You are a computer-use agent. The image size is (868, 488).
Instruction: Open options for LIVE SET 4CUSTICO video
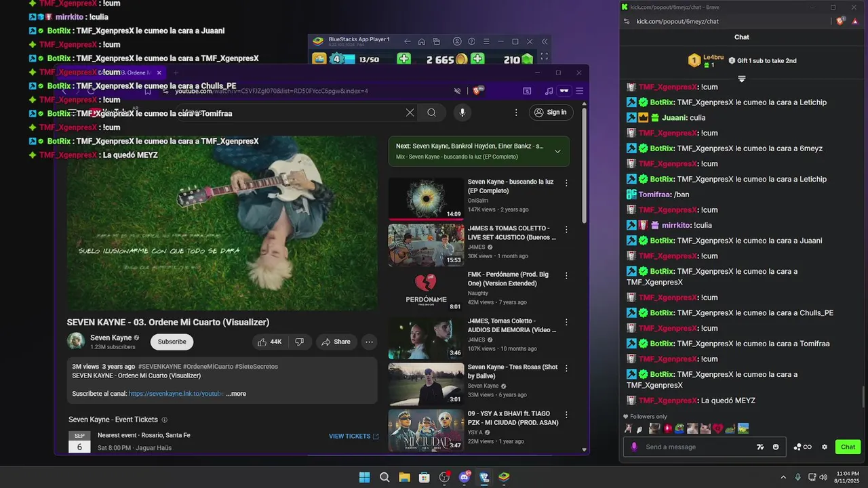coord(566,229)
